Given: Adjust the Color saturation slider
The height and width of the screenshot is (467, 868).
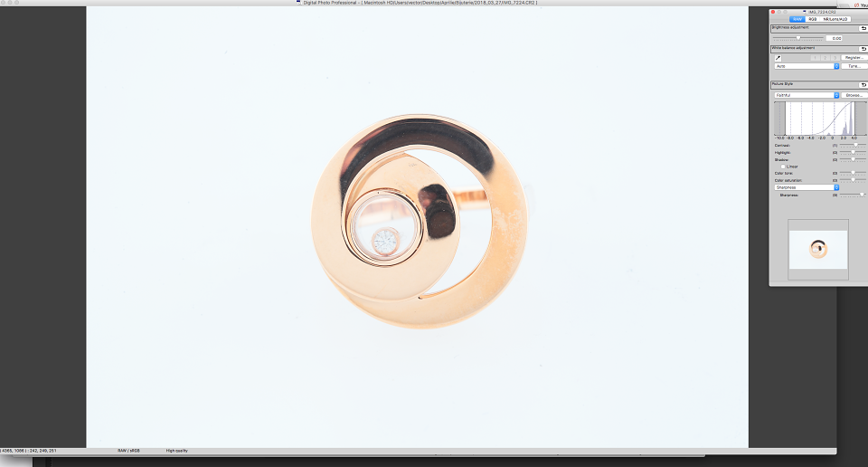Looking at the screenshot, I should [x=853, y=180].
